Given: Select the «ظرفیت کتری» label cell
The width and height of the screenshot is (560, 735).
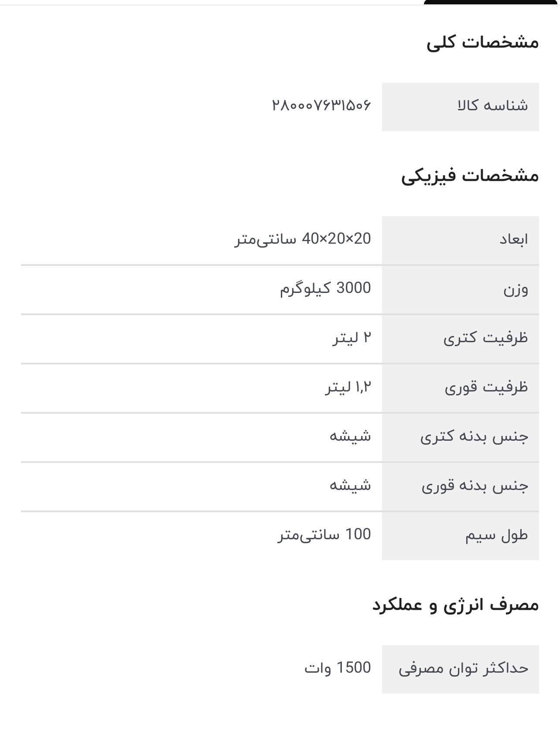Looking at the screenshot, I should [x=460, y=338].
